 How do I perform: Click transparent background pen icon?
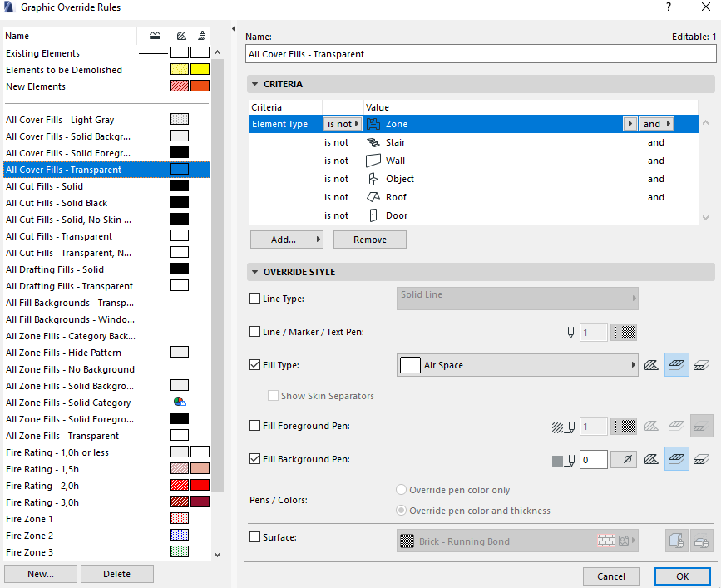(624, 459)
